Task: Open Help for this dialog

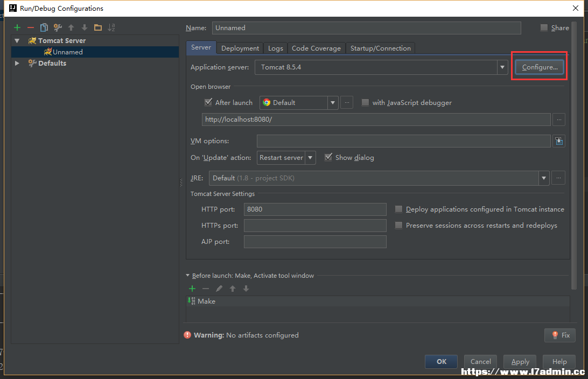Action: click(559, 362)
